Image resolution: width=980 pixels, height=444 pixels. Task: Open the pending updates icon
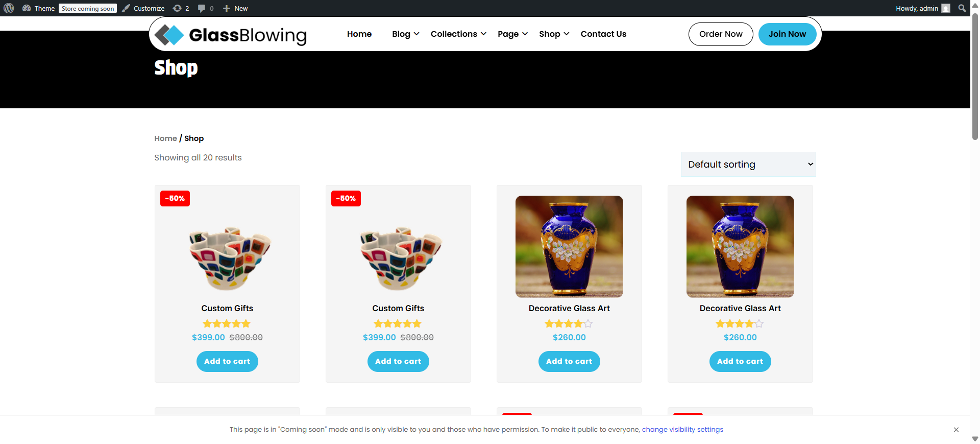(177, 8)
